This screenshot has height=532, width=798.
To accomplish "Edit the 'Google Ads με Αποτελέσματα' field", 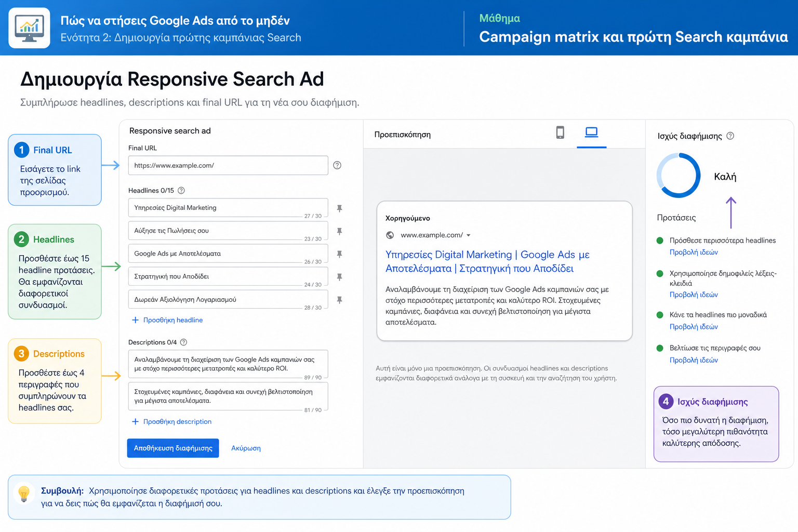I will click(228, 254).
